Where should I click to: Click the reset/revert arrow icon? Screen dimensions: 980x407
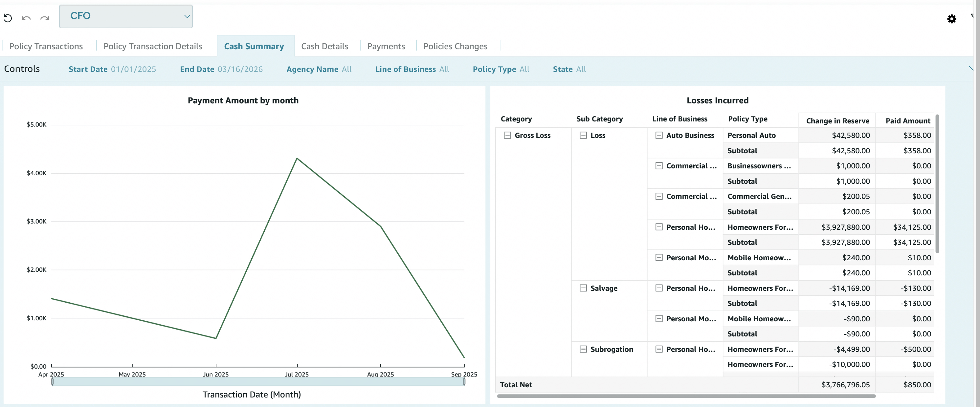[8, 18]
